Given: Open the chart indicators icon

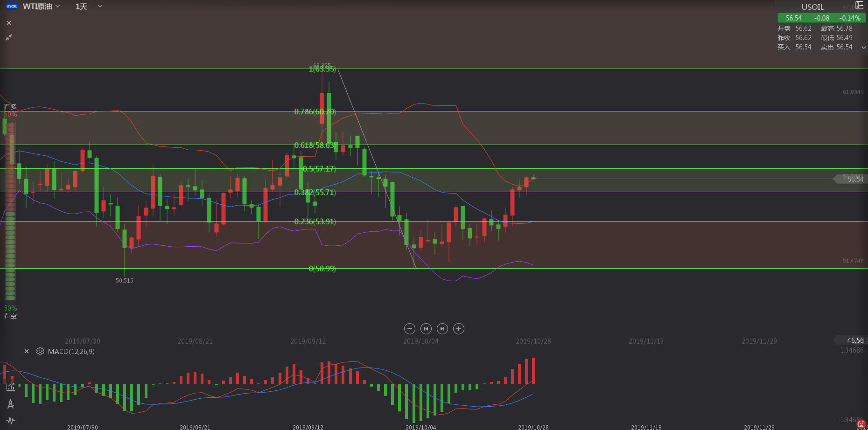Looking at the screenshot, I should click(x=10, y=387).
